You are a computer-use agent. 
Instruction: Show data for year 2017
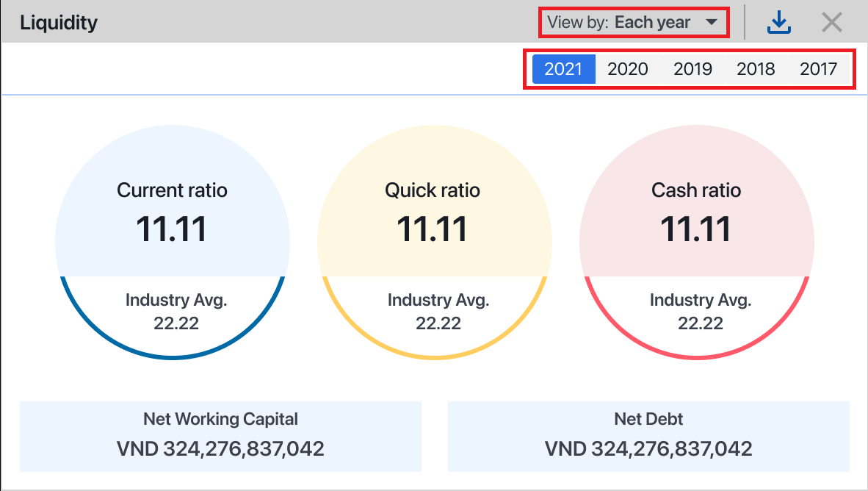pos(819,69)
